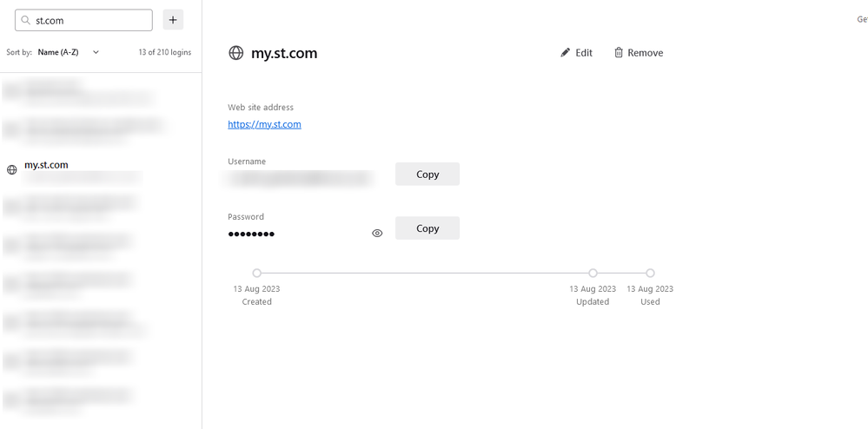Click the globe icon beside my.st.com in the list

click(12, 170)
